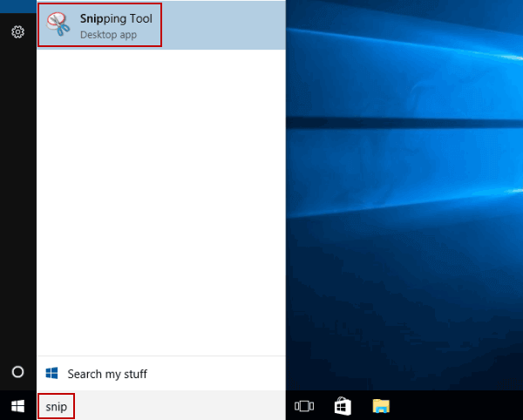Click the Search my stuff link
Image resolution: width=523 pixels, height=420 pixels.
point(107,374)
